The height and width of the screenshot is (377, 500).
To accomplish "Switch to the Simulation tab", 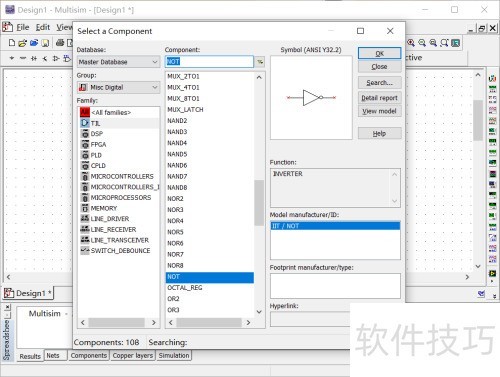I will coord(174,356).
